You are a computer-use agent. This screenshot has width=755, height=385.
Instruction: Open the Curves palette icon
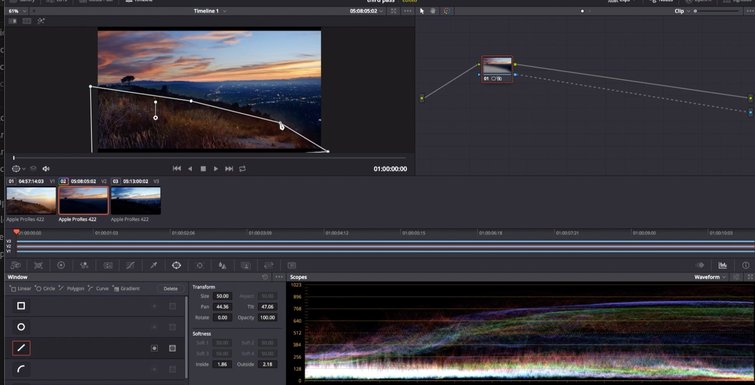pos(130,265)
